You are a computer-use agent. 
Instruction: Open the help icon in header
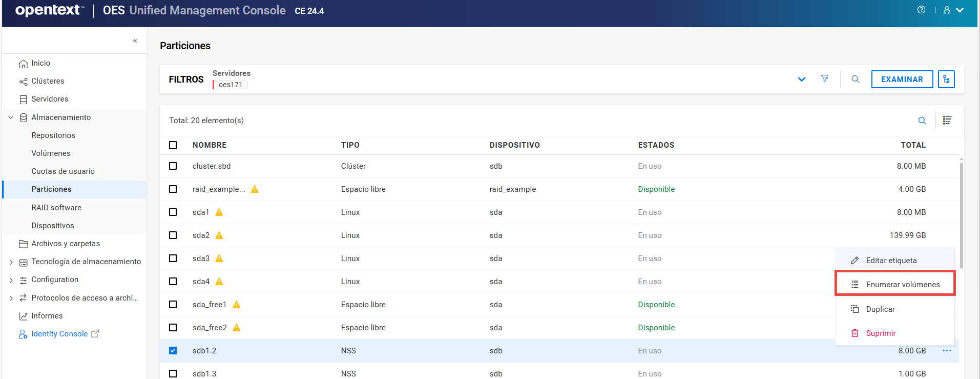(x=921, y=10)
